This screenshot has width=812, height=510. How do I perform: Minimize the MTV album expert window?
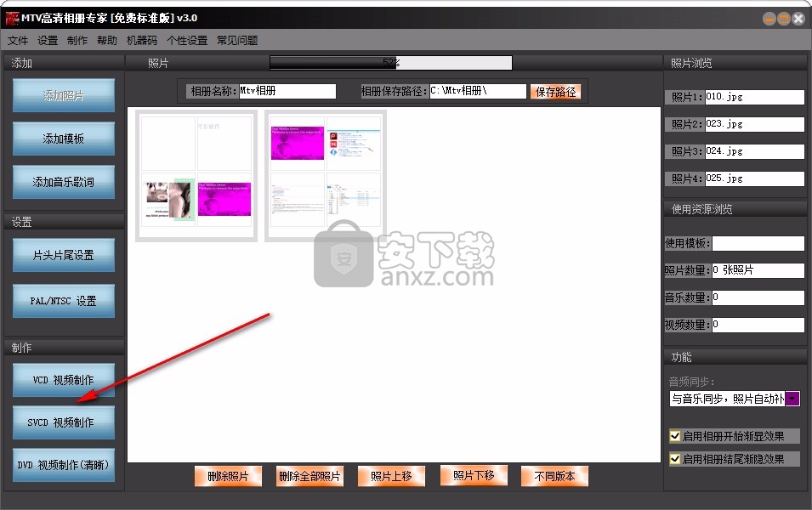(x=769, y=20)
